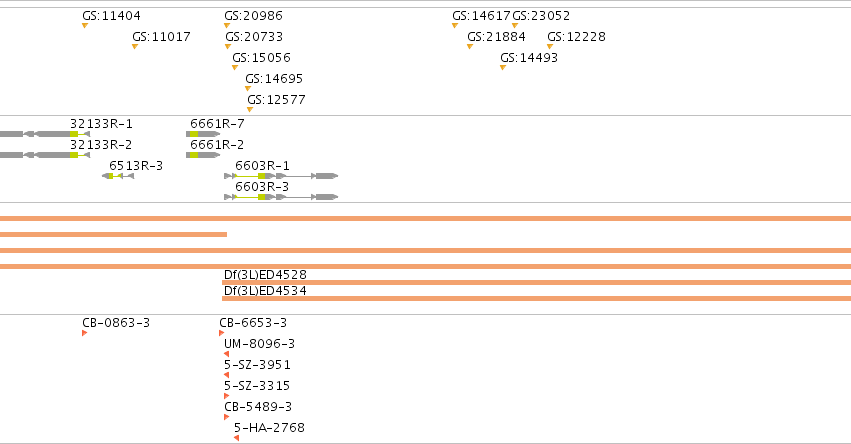851x444 pixels.
Task: Select the GS:21884 marker triangle
Action: coord(470,47)
